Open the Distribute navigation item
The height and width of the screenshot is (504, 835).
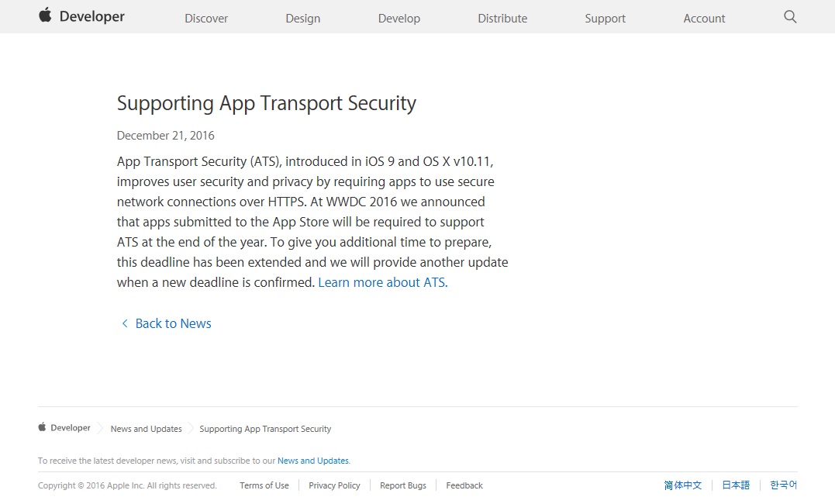(x=502, y=18)
